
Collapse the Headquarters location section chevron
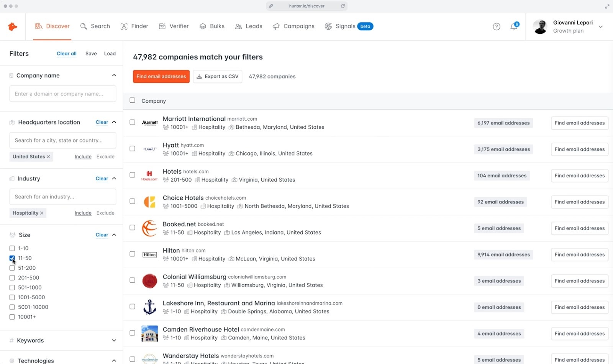(114, 122)
